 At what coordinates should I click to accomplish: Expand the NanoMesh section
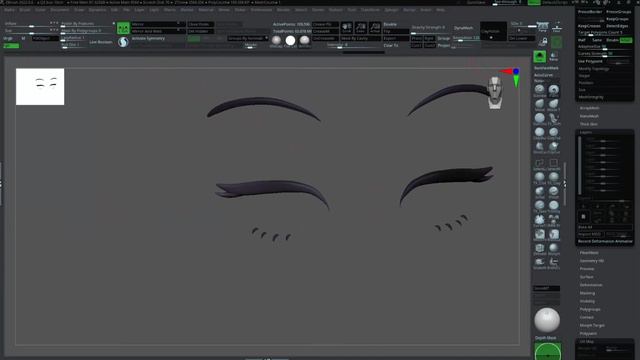tap(589, 116)
